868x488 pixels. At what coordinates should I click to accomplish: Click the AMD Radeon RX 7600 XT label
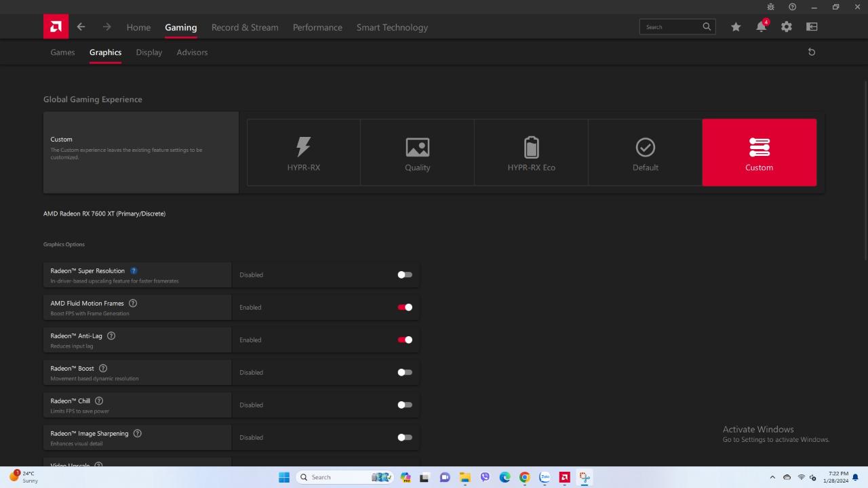(104, 213)
